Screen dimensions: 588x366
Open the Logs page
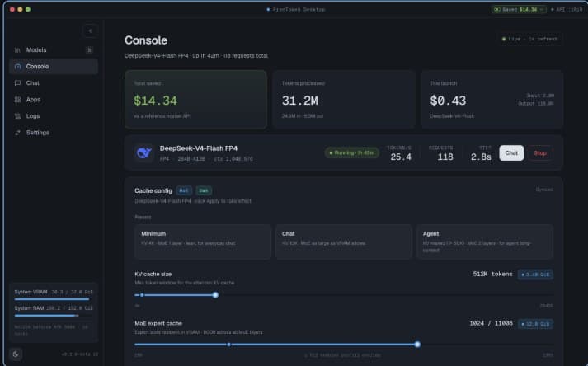coord(54,116)
